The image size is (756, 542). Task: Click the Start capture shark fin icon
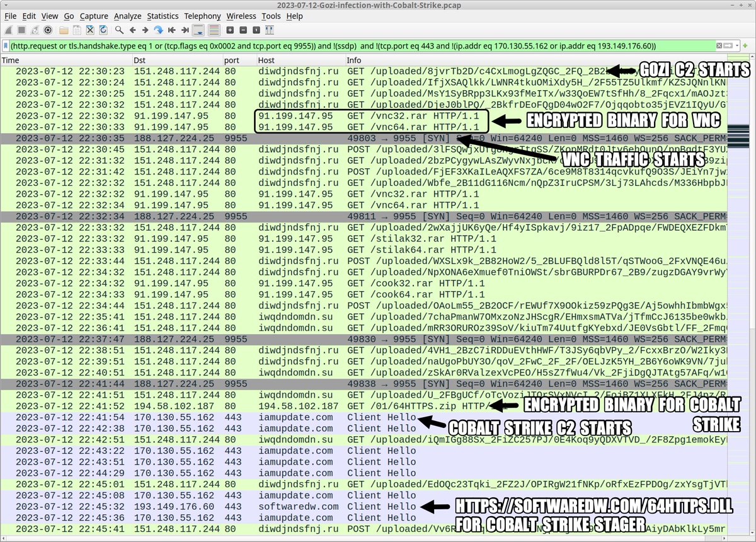click(x=8, y=30)
